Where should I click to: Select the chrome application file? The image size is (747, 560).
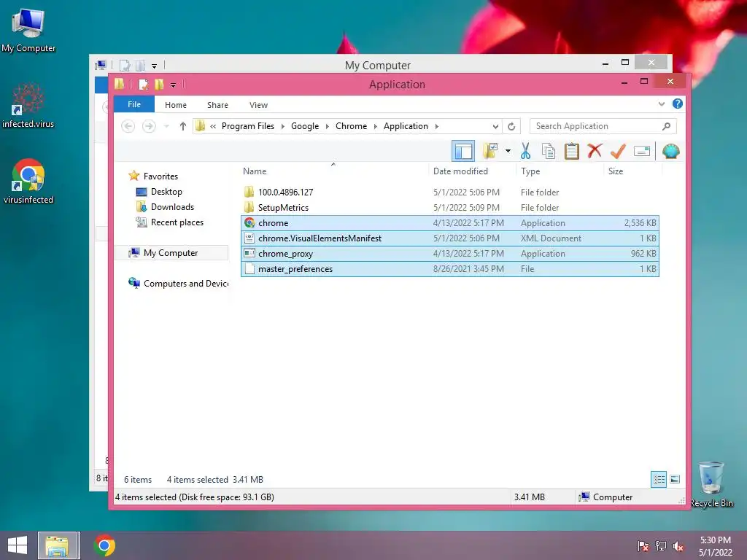click(450, 223)
